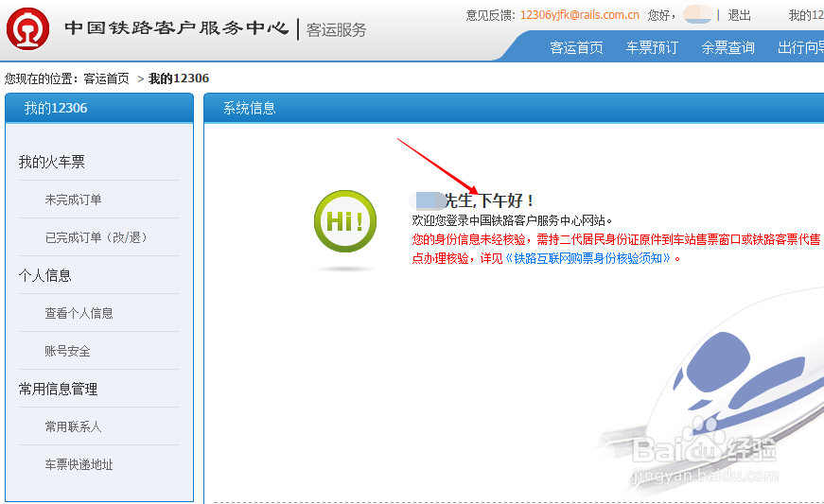Select 账号安全 in the sidebar
Screen dimensions: 824x504
[x=67, y=351]
